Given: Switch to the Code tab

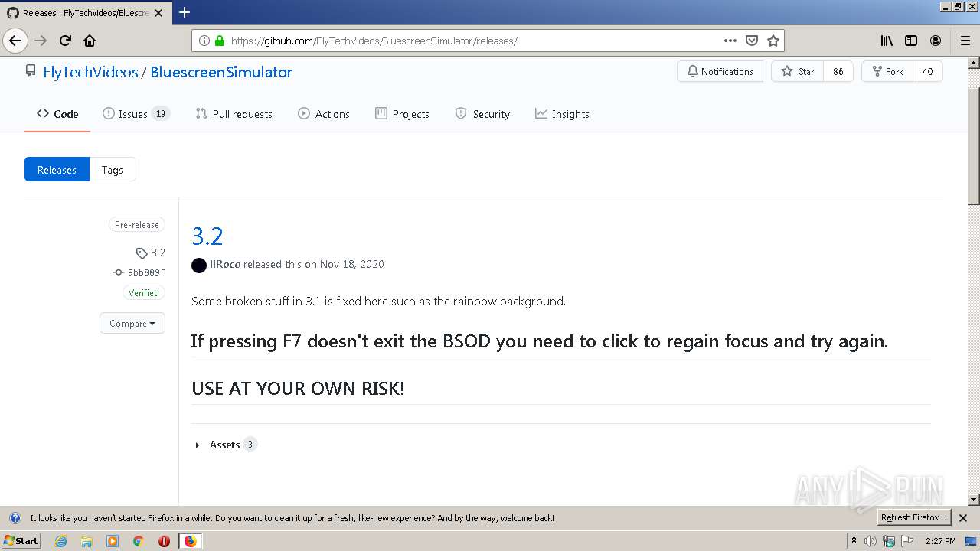Looking at the screenshot, I should (57, 114).
